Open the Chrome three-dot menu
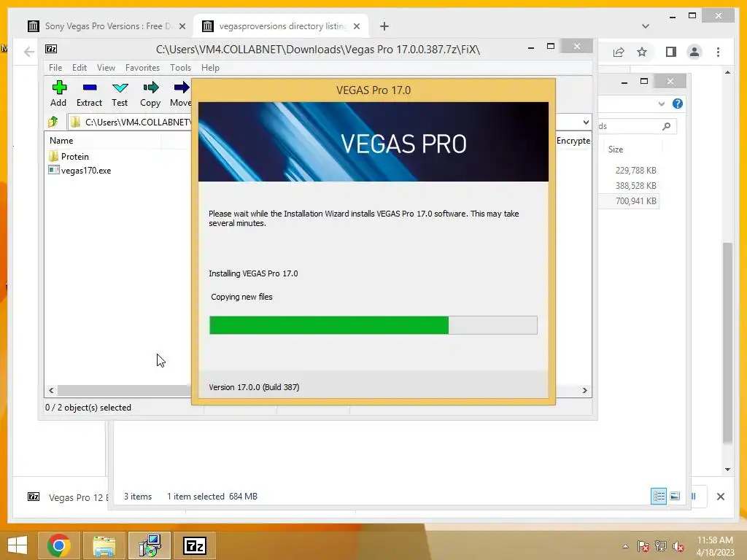The image size is (747, 560). pyautogui.click(x=718, y=52)
